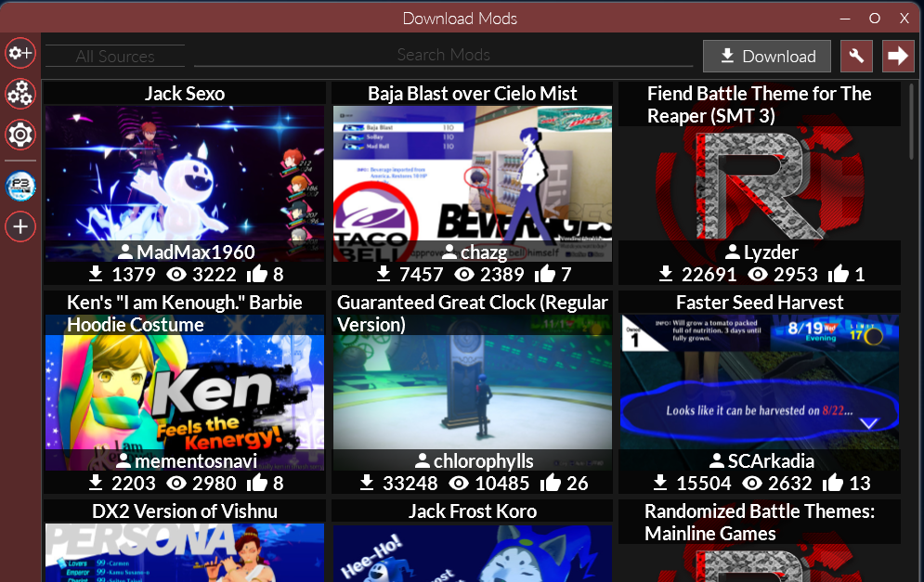Viewport: 924px width, 582px height.
Task: Click views eye icon beside 10485
Action: click(x=459, y=483)
